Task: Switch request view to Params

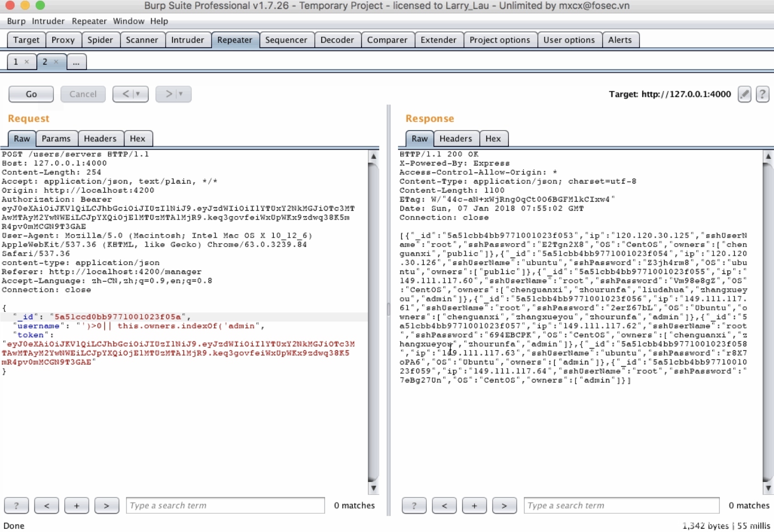Action: tap(56, 139)
